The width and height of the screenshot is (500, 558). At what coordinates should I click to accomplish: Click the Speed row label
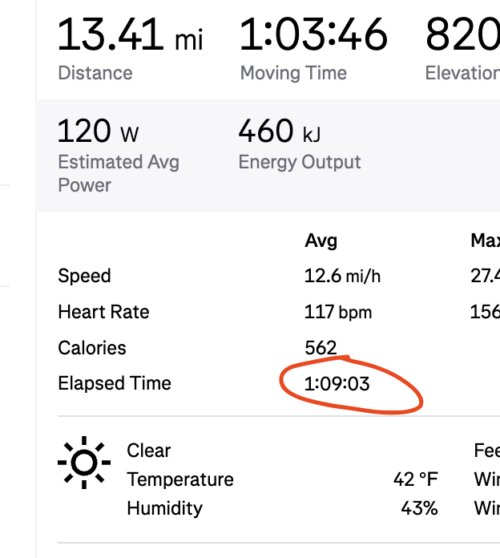click(84, 276)
